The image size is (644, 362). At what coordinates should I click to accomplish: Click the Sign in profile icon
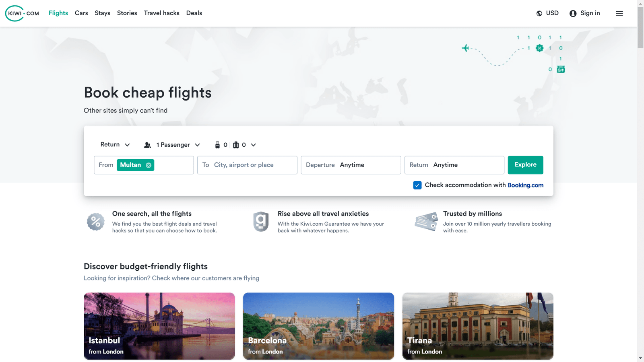coord(573,13)
